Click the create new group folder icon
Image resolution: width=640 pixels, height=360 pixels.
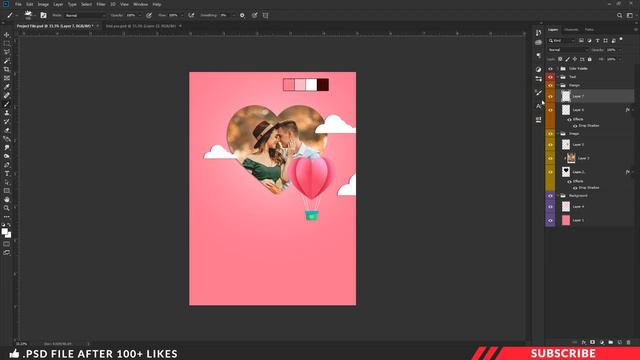[611, 342]
